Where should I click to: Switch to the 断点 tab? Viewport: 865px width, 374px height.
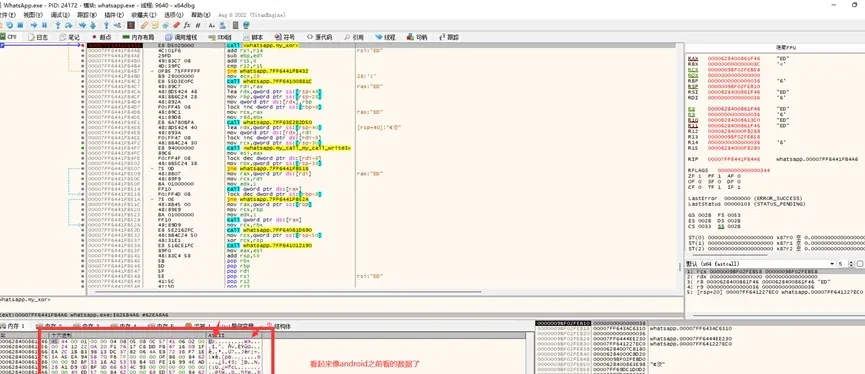(101, 37)
